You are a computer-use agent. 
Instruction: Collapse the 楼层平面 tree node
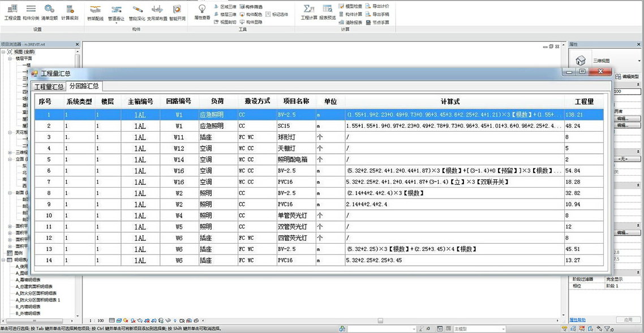pos(10,58)
